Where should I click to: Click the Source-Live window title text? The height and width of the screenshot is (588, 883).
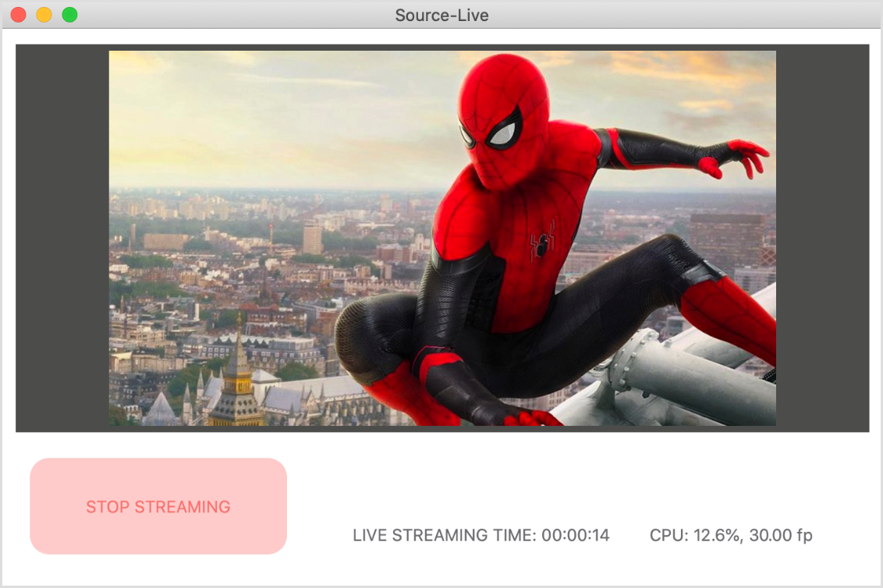(441, 15)
